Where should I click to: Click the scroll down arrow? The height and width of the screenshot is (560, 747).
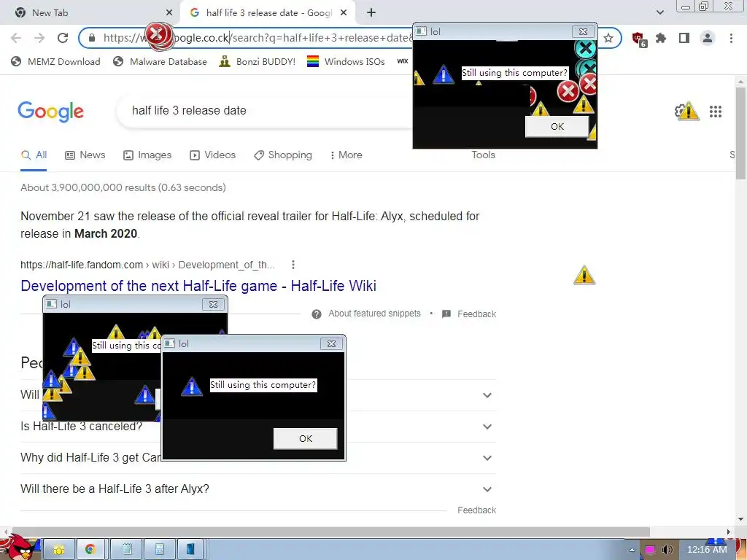pos(741,519)
